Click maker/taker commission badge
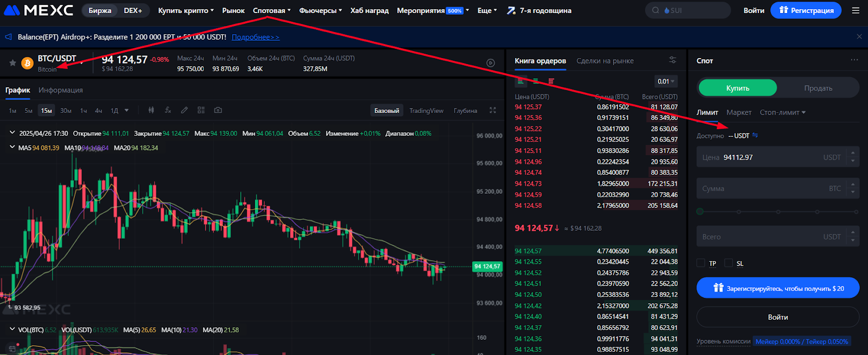The height and width of the screenshot is (355, 868). tap(802, 341)
